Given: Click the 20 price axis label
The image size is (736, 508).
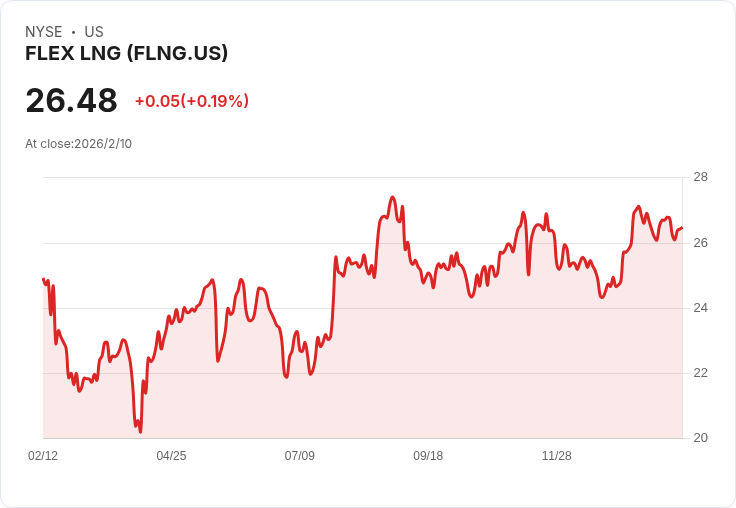Looking at the screenshot, I should 700,438.
